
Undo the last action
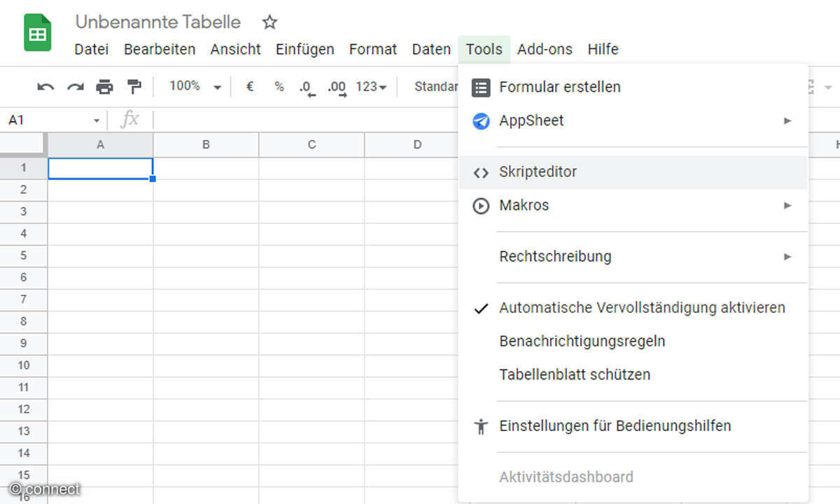[45, 87]
